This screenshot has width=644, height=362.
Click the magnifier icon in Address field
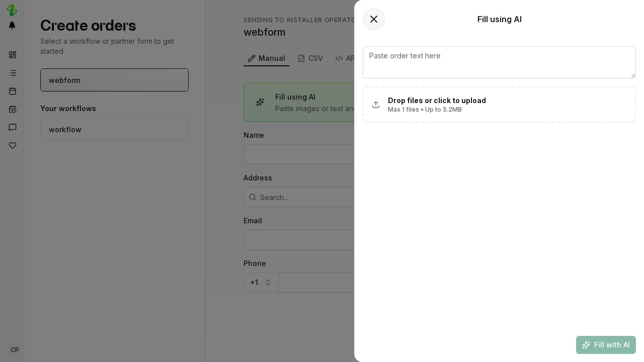[x=253, y=197]
